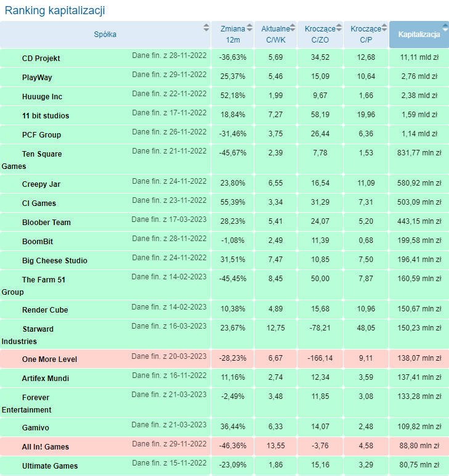Sort by Zmiana 12m column arrows

coord(249,28)
